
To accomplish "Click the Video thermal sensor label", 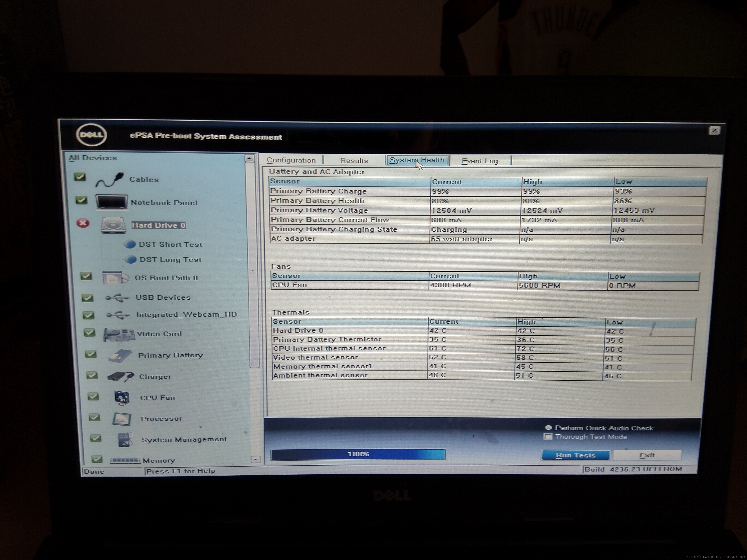I will coord(315,357).
